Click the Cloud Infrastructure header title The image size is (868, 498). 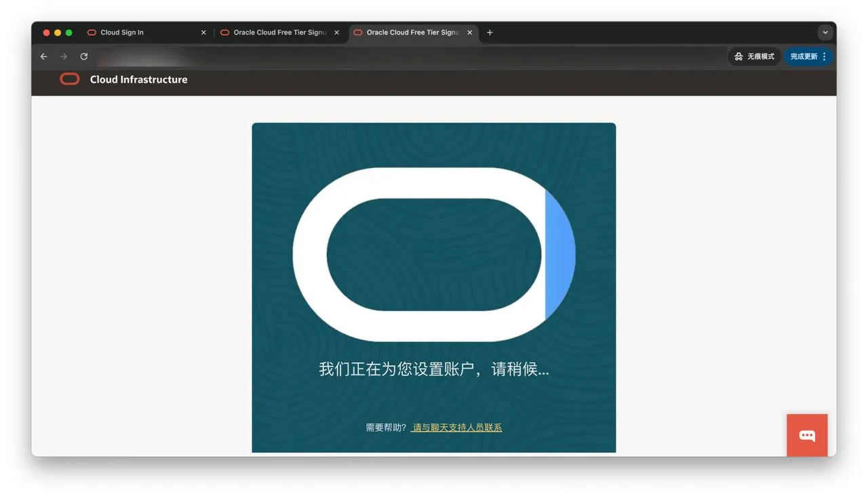[x=138, y=79]
